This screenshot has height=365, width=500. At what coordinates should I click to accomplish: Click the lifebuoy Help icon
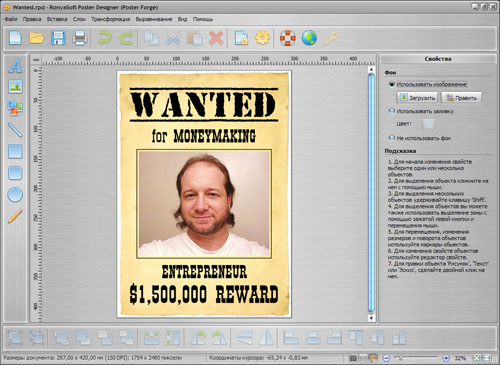pos(288,38)
